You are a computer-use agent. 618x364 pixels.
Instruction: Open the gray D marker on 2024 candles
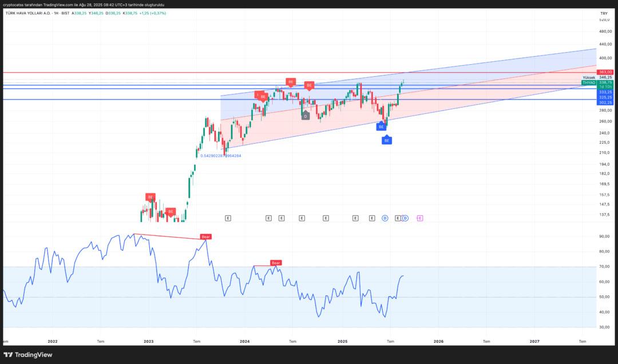[x=305, y=116]
